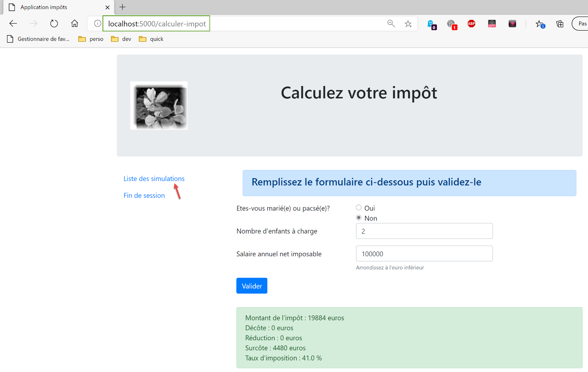588x372 pixels.
Task: Click the 'Salaire annuel net imposable' field
Action: (424, 254)
